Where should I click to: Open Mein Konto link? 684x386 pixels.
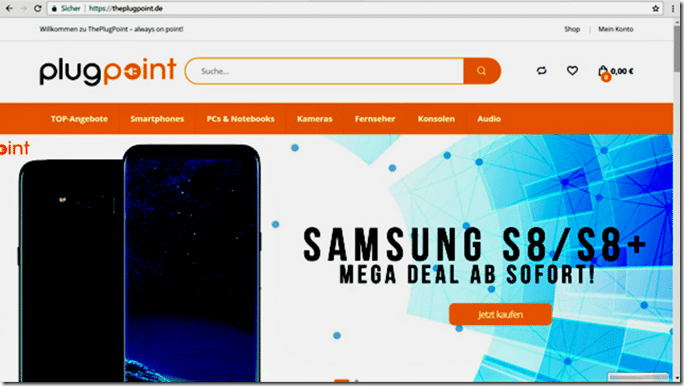tap(616, 29)
